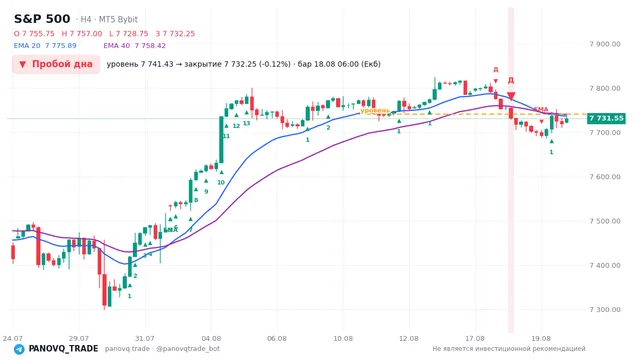The width and height of the screenshot is (640, 360).
Task: Click the 7 800.00 price axis label
Action: pyautogui.click(x=605, y=88)
